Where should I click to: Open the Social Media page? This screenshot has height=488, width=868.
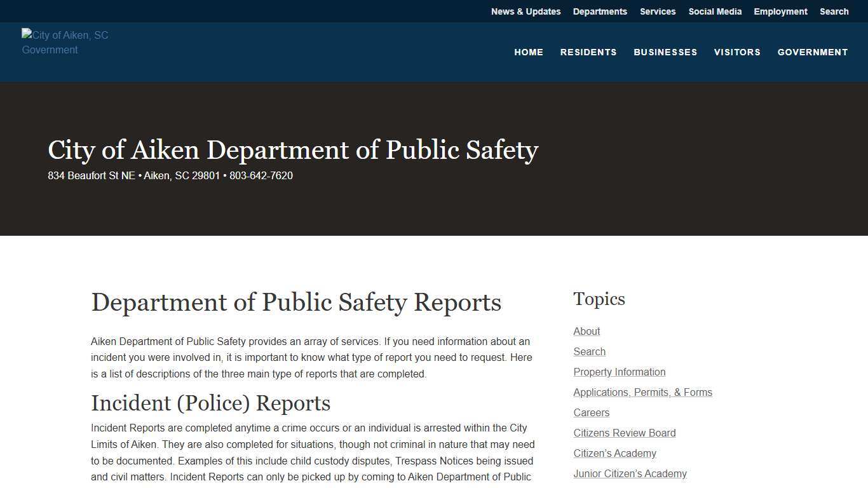715,11
